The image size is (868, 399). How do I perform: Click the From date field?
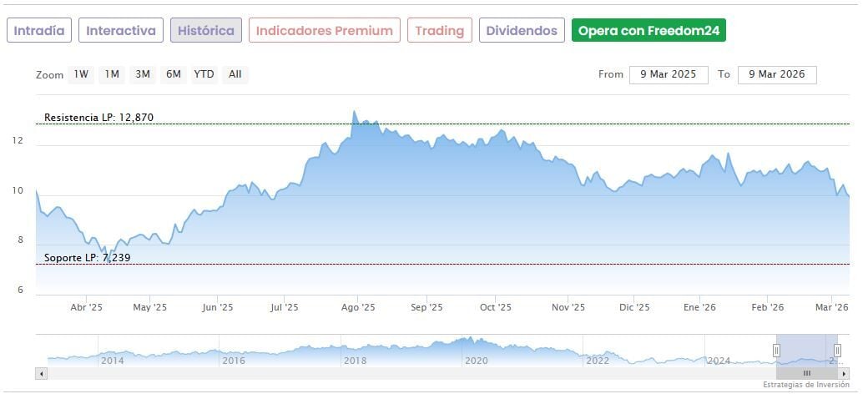[x=669, y=74]
